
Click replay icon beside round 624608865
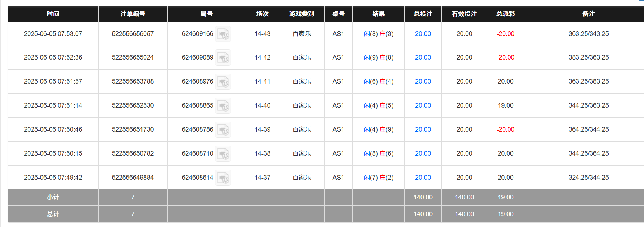(223, 106)
